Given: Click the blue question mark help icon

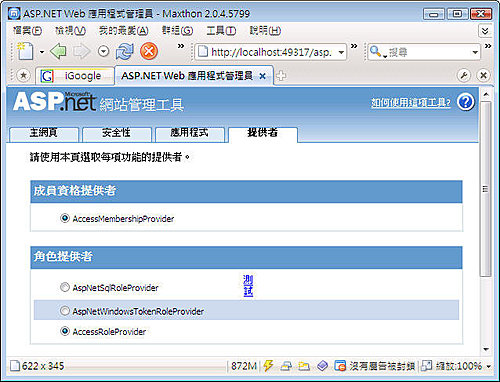Looking at the screenshot, I should click(466, 102).
